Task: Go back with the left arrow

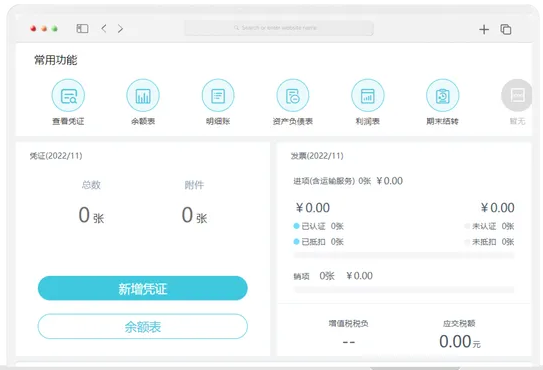Action: (x=104, y=28)
